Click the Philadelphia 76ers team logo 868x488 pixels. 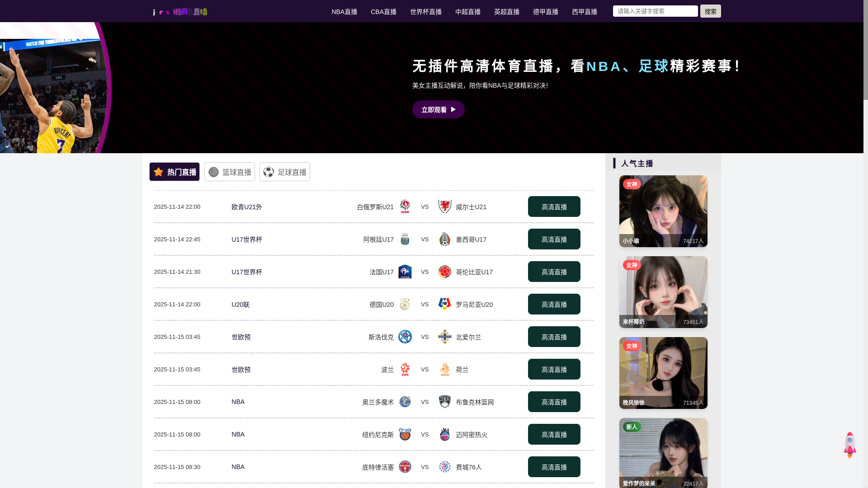pyautogui.click(x=445, y=467)
